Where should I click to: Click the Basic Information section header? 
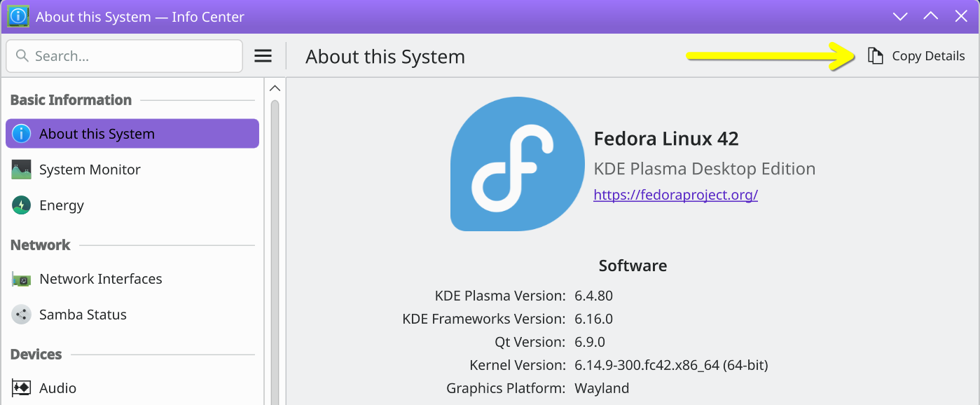tap(71, 100)
